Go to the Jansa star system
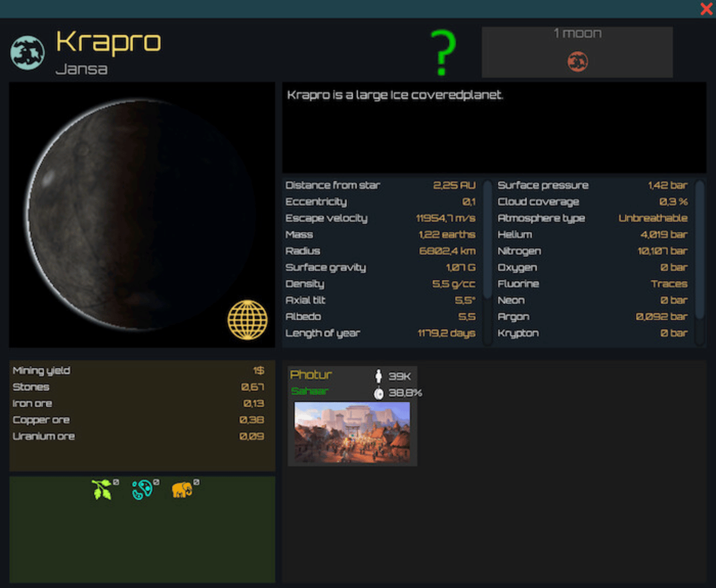This screenshot has height=588, width=716. click(x=81, y=69)
